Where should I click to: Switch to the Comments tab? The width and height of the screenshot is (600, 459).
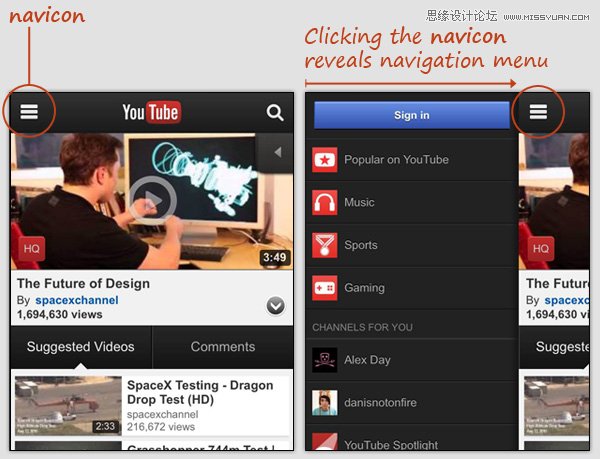point(223,347)
